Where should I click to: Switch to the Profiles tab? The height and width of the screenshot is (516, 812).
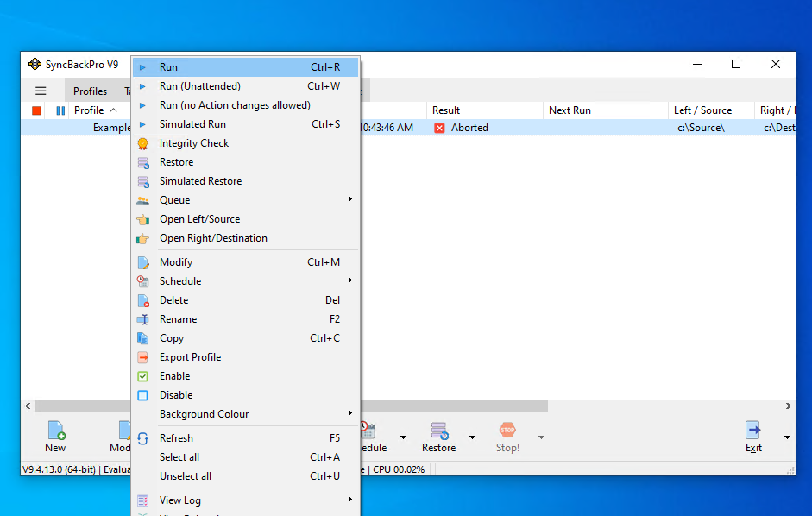pyautogui.click(x=90, y=91)
